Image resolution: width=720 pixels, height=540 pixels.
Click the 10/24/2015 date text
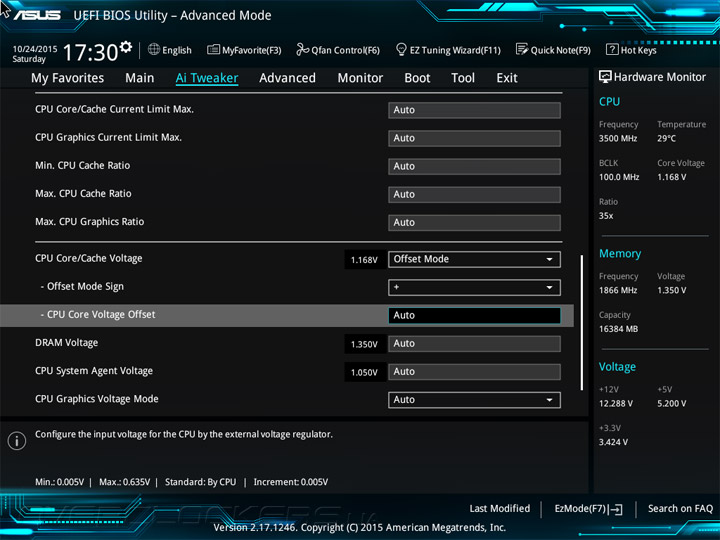coord(34,49)
